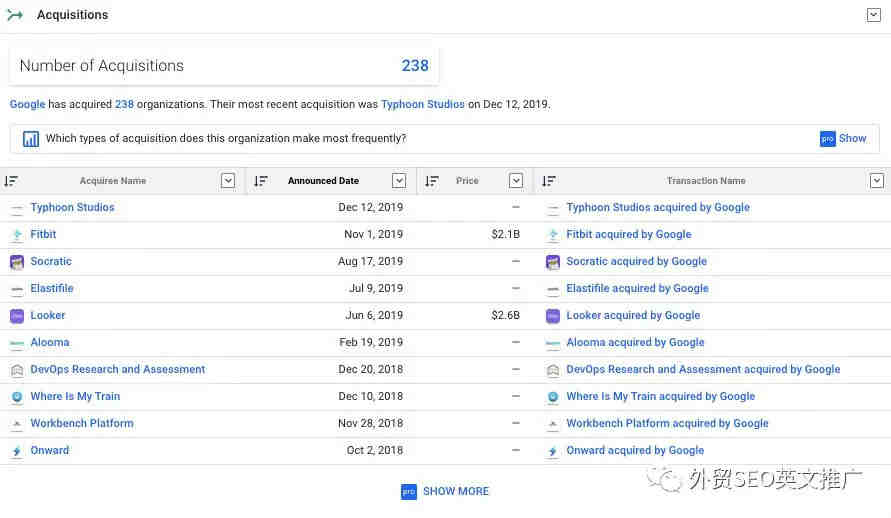Click the sort icon beside Acquiree Name
This screenshot has height=518, width=891.
click(x=11, y=181)
